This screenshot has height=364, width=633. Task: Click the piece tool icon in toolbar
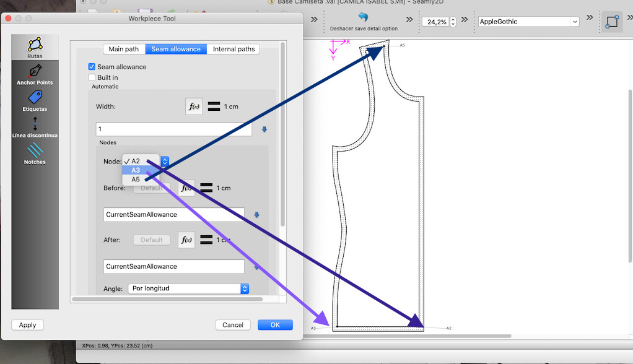(612, 22)
